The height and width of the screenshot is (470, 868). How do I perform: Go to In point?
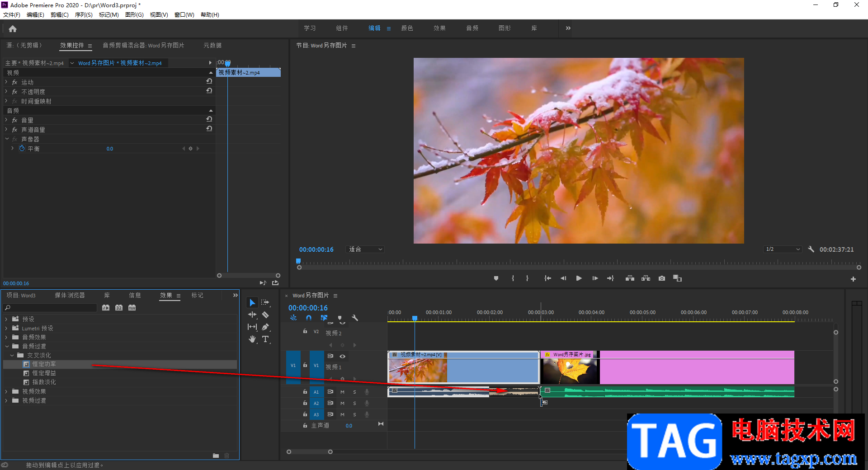pyautogui.click(x=547, y=278)
